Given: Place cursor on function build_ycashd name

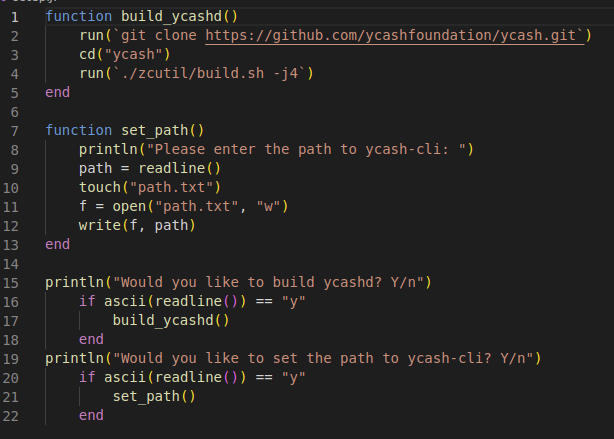Looking at the screenshot, I should (x=172, y=16).
